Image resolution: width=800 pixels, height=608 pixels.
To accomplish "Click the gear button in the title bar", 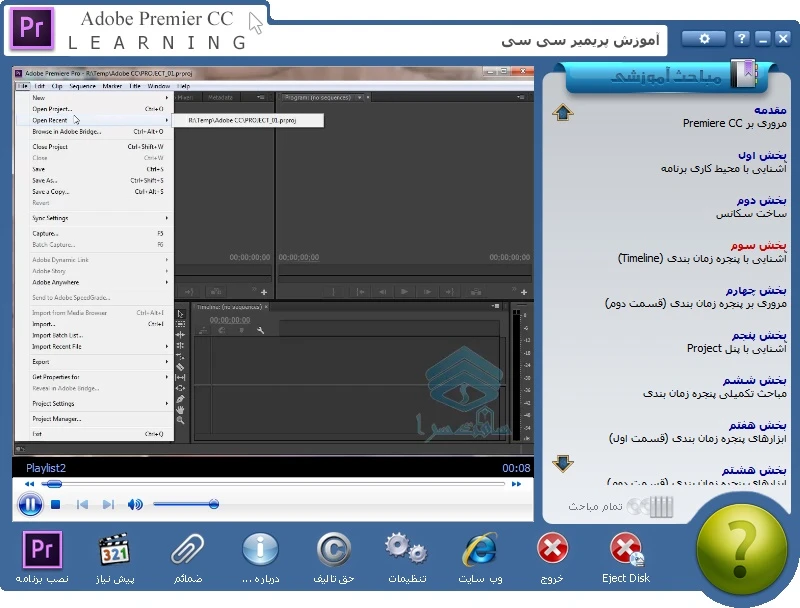I will [x=704, y=38].
